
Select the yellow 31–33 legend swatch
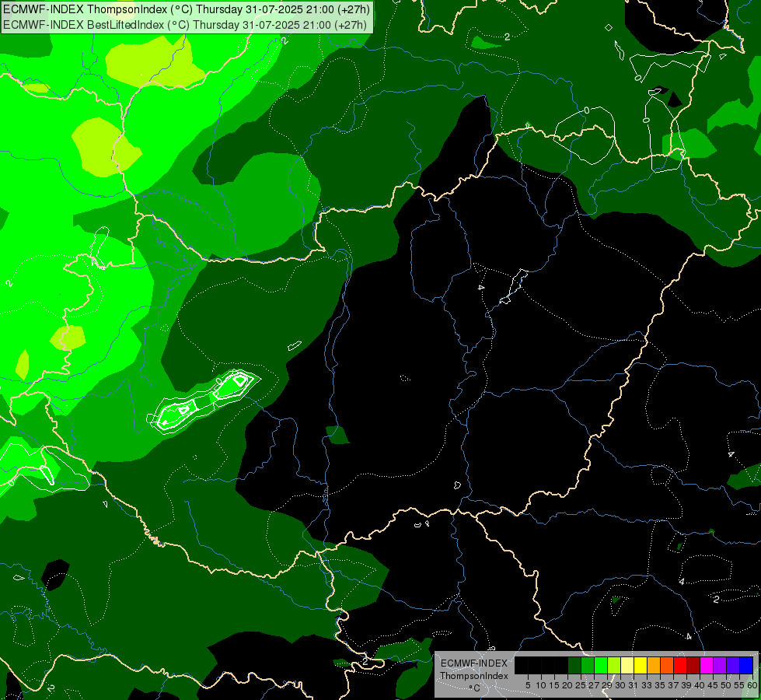641,665
